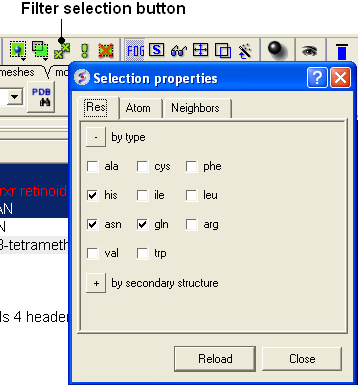Uncheck the gln residue checkbox
The width and height of the screenshot is (360, 386).
[142, 224]
